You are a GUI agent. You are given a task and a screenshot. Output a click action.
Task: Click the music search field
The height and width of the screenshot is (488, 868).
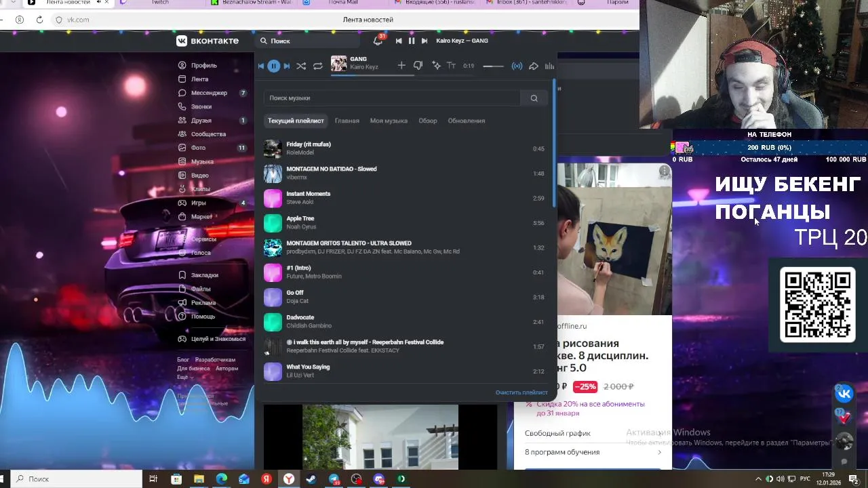click(392, 98)
